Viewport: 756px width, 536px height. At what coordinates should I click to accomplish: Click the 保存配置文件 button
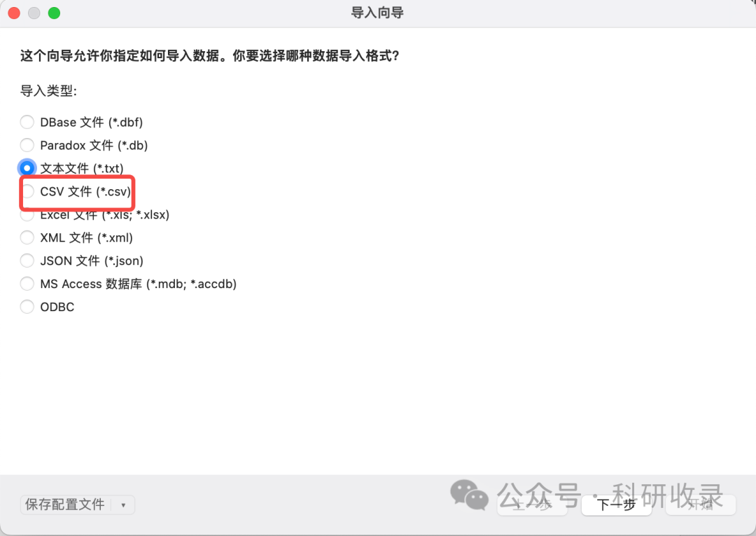tap(65, 504)
